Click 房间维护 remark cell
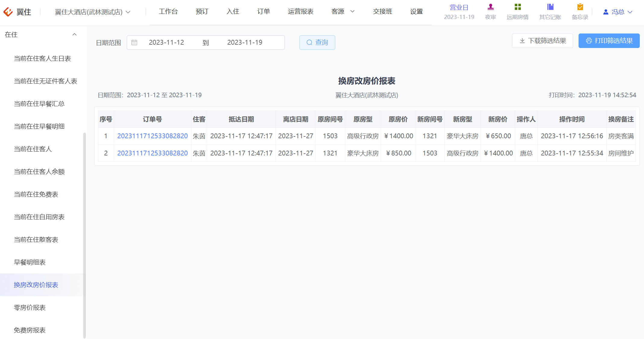This screenshot has height=339, width=644. pos(621,153)
